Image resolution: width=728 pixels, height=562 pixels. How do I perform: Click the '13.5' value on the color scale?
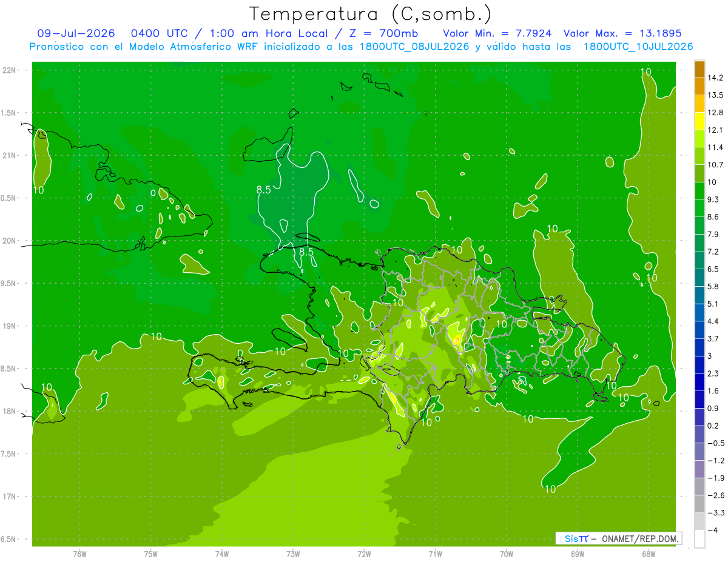[715, 95]
